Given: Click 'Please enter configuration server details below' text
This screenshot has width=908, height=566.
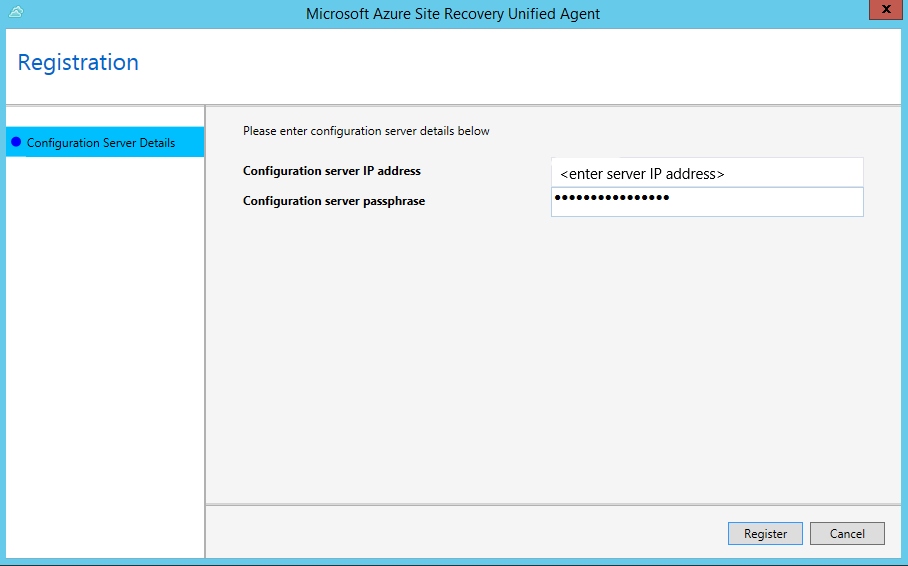Looking at the screenshot, I should (366, 131).
